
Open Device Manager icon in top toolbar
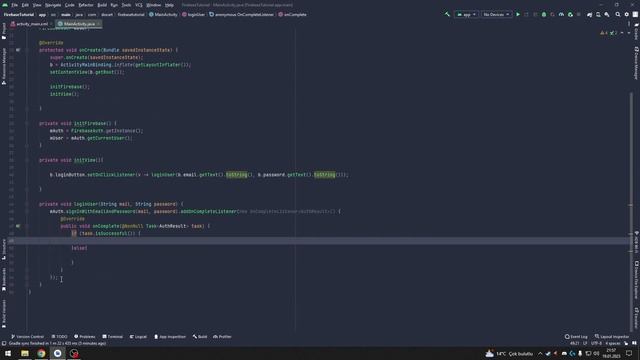(x=598, y=14)
